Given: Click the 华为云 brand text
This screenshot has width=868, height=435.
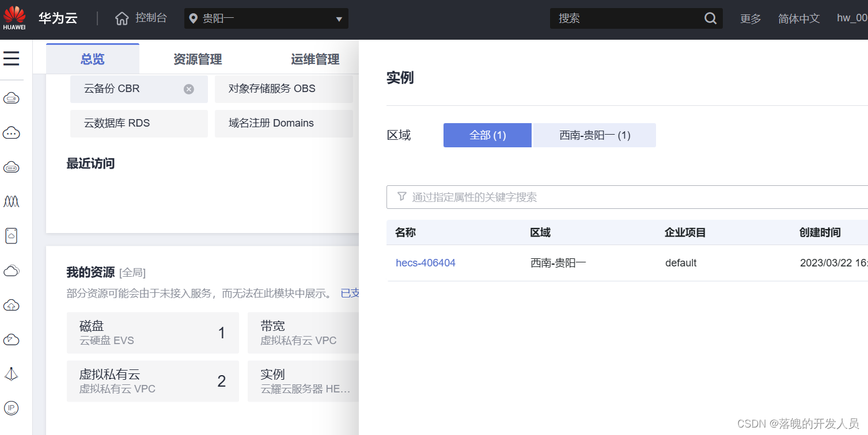Looking at the screenshot, I should (x=58, y=18).
